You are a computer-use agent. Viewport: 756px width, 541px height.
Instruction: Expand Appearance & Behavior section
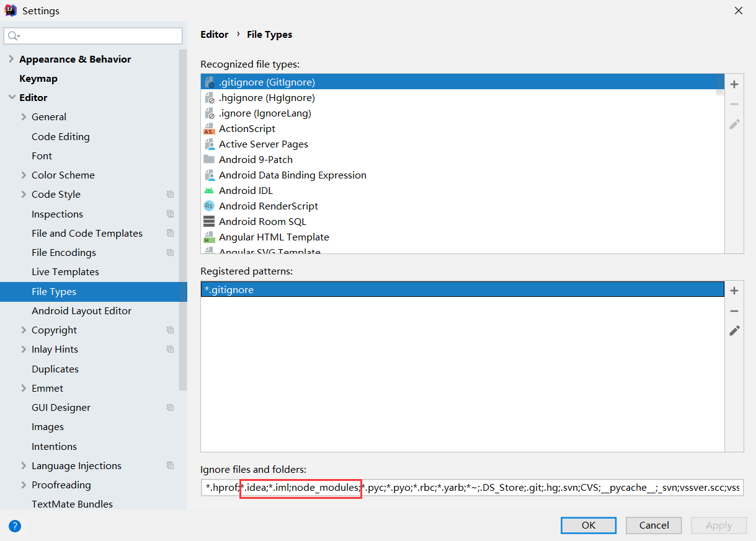(11, 59)
